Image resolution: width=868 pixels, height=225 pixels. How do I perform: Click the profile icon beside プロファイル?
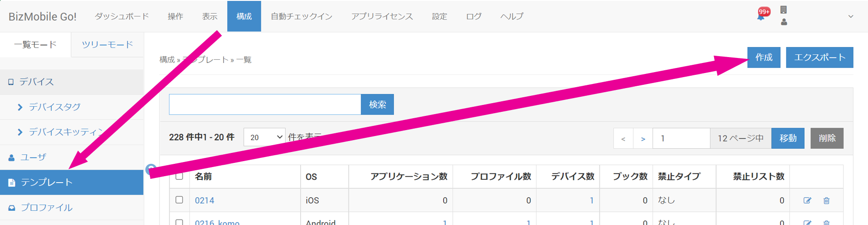point(12,208)
